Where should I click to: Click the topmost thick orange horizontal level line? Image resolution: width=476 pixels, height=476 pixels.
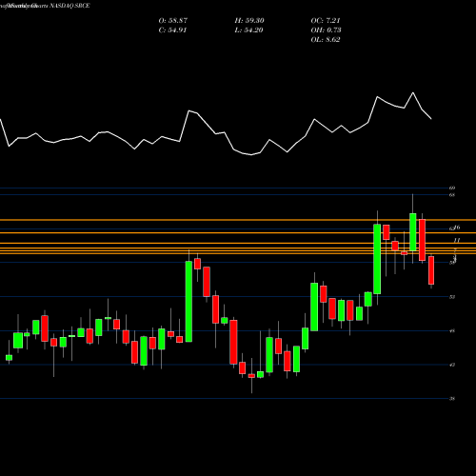coord(238,220)
